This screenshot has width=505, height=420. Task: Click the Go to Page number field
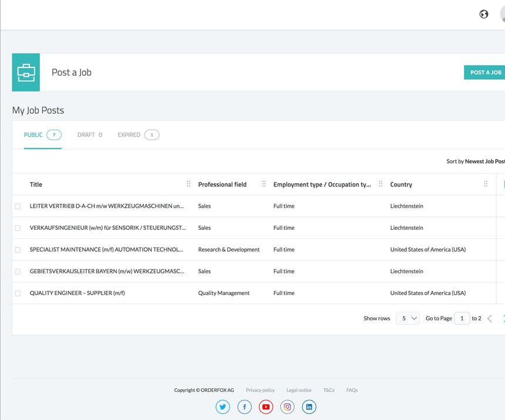pyautogui.click(x=462, y=319)
